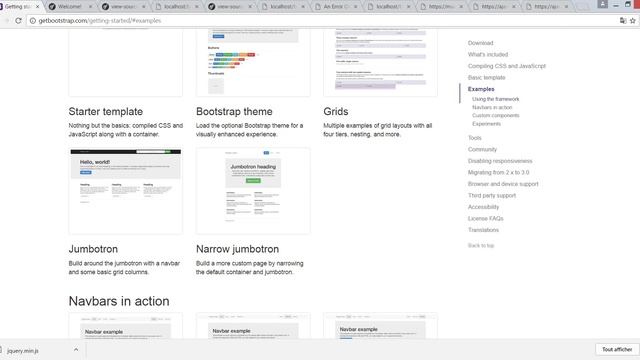640x360 pixels.
Task: Open the Narrow jumbotron example thumbnail
Action: tap(253, 191)
